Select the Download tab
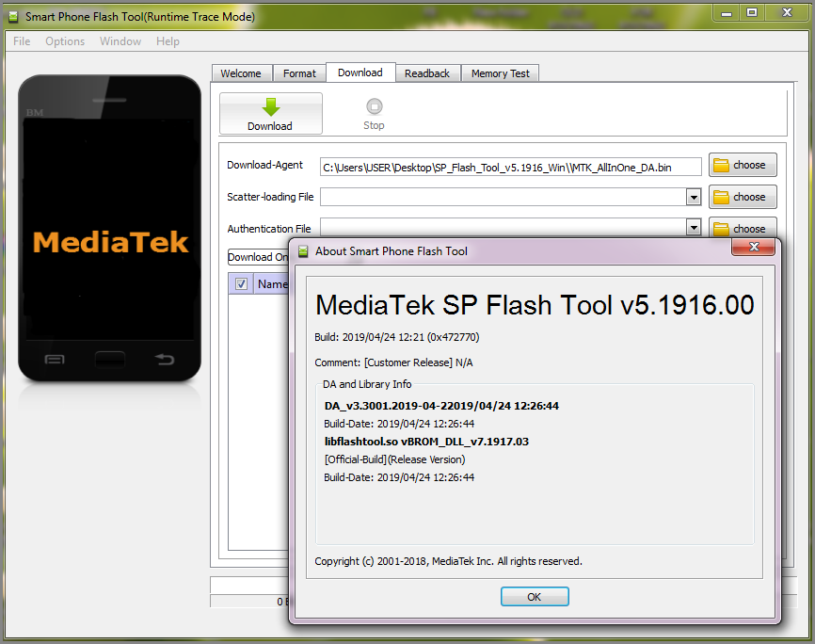 coord(360,72)
